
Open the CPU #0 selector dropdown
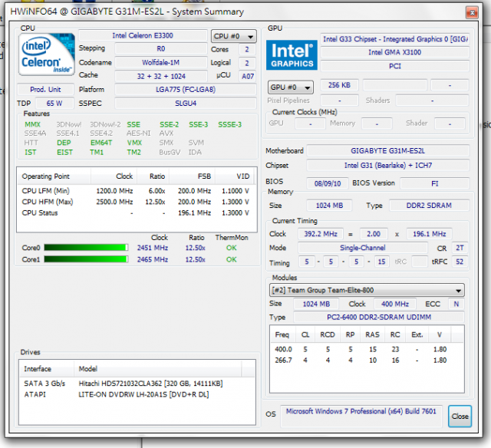tap(233, 36)
